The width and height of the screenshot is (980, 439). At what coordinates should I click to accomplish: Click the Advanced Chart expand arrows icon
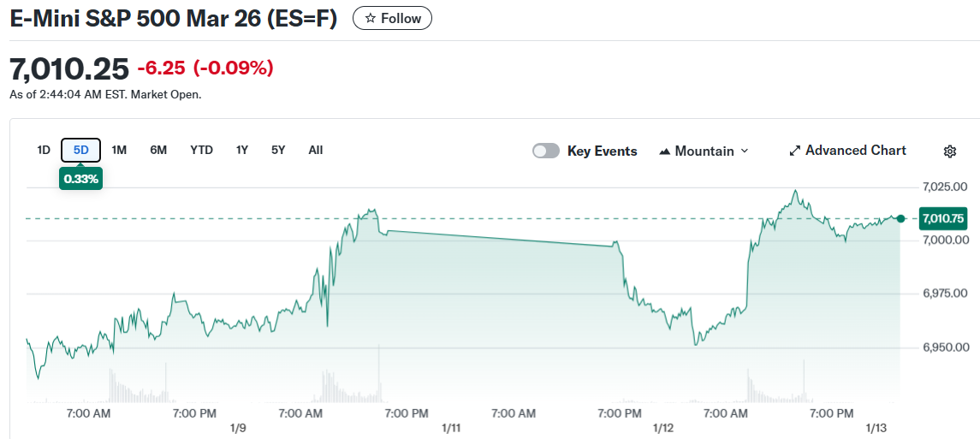tap(794, 151)
